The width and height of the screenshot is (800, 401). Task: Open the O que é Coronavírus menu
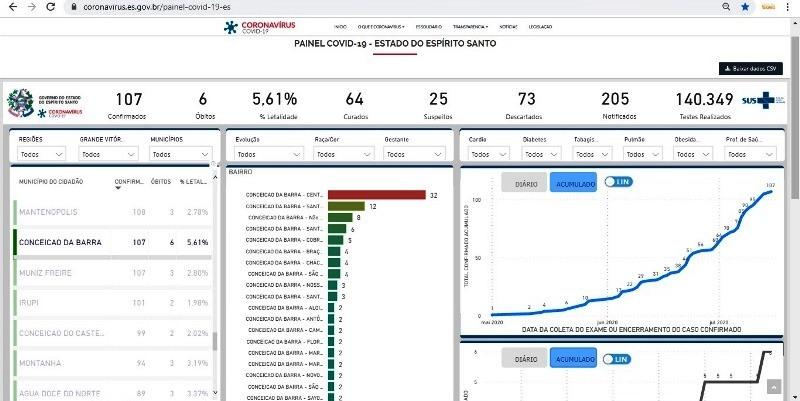tap(381, 27)
